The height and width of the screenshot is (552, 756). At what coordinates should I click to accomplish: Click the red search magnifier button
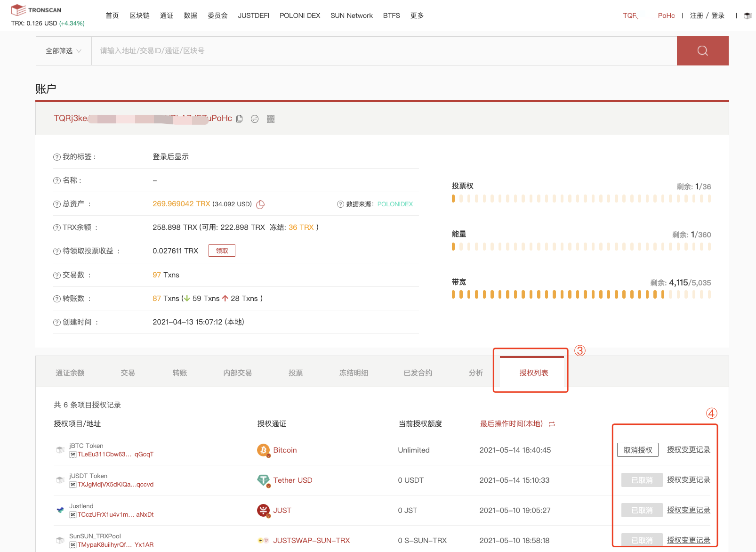click(x=702, y=51)
